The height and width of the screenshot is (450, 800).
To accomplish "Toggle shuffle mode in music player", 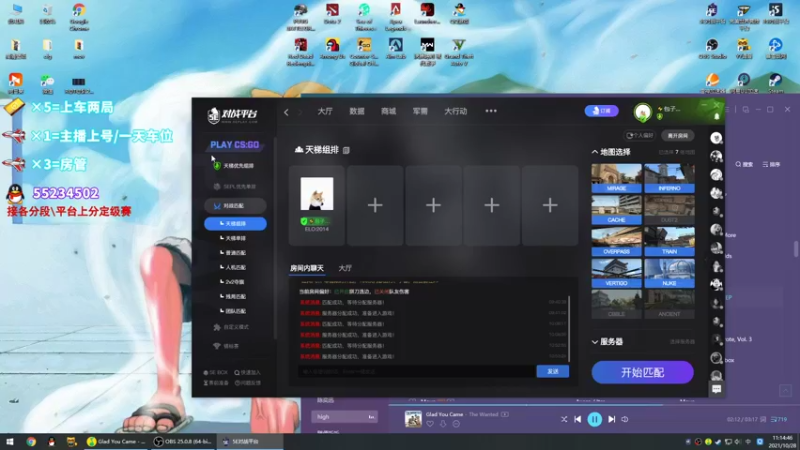I will [x=564, y=419].
